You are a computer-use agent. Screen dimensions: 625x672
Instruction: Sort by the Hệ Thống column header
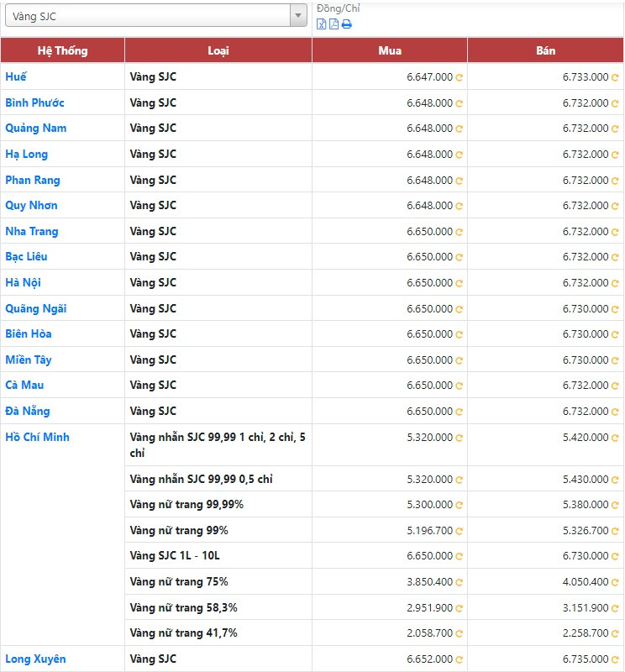coord(62,50)
